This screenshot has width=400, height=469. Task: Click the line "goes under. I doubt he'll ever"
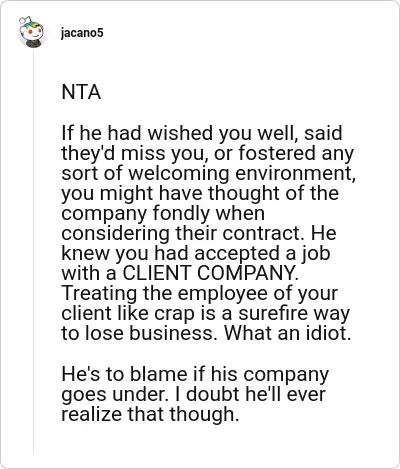click(x=193, y=394)
